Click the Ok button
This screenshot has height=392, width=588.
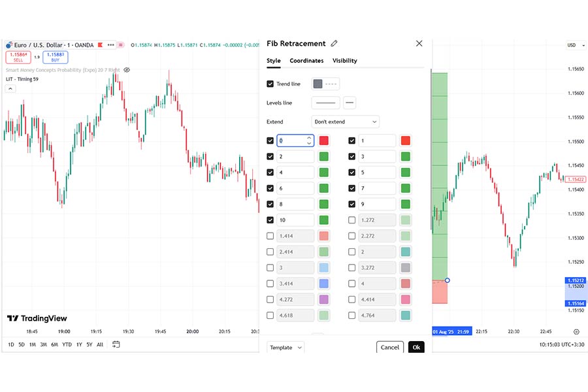click(x=416, y=348)
